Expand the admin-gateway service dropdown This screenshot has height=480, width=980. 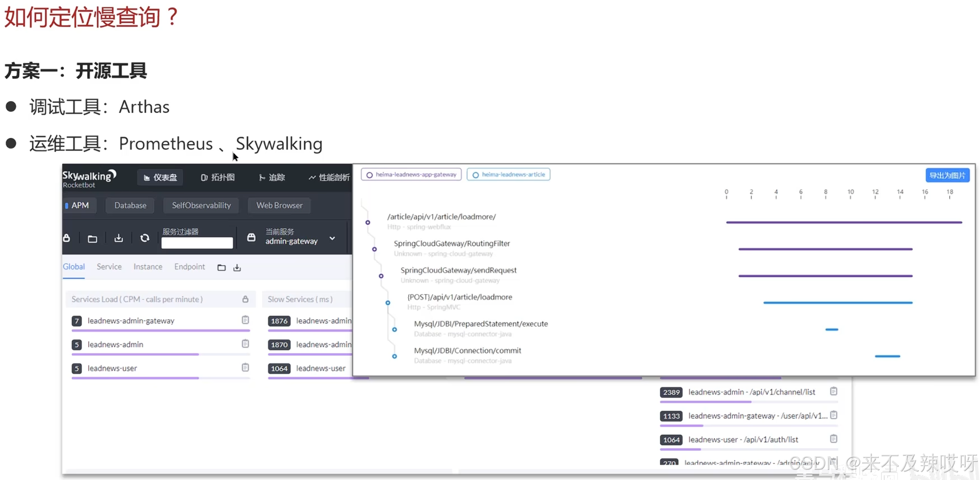(332, 238)
